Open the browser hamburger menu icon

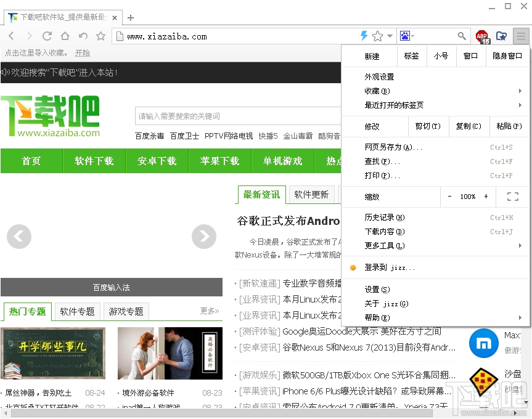(518, 36)
